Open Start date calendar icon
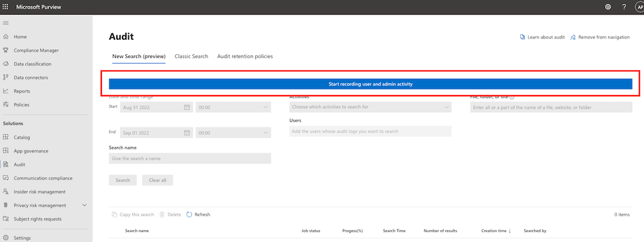 [187, 107]
